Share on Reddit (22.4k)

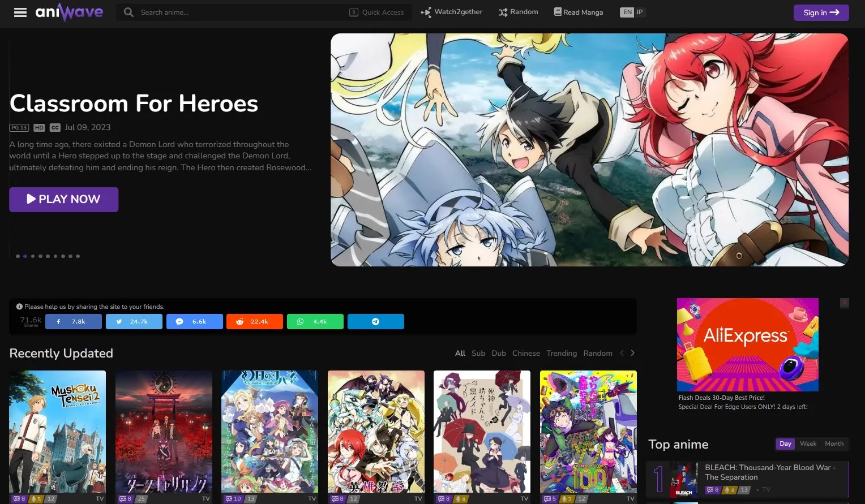pyautogui.click(x=255, y=321)
